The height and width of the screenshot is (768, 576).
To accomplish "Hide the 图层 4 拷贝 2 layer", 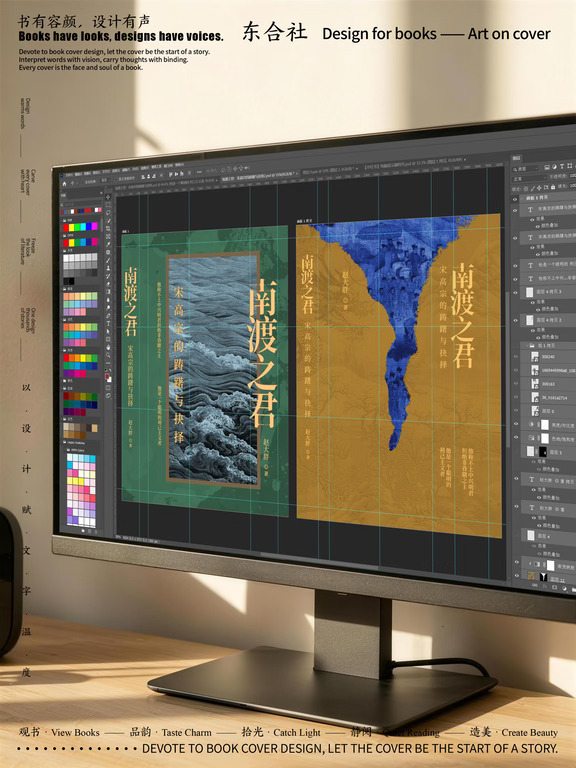I will 515,320.
